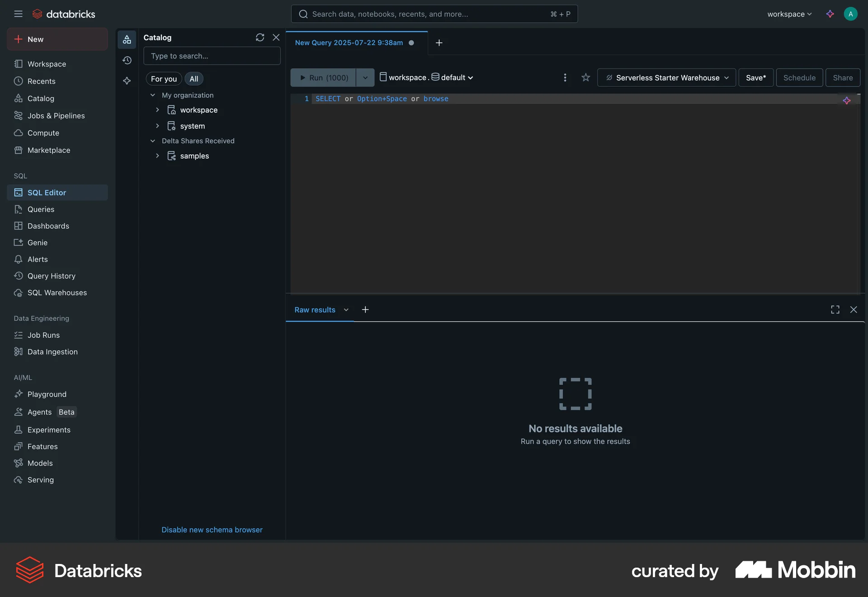The height and width of the screenshot is (597, 868).
Task: Click the Save button
Action: point(755,77)
